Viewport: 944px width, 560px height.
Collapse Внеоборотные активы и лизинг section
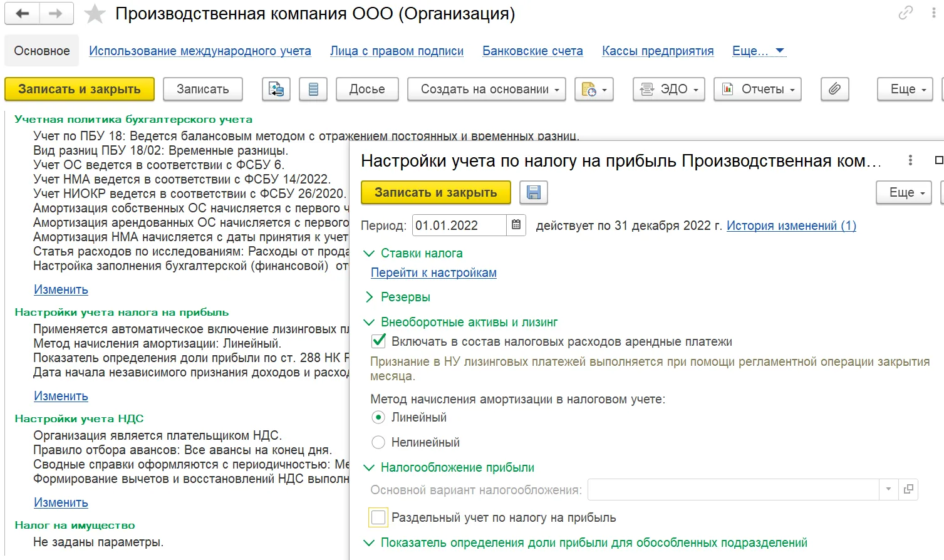click(x=369, y=323)
